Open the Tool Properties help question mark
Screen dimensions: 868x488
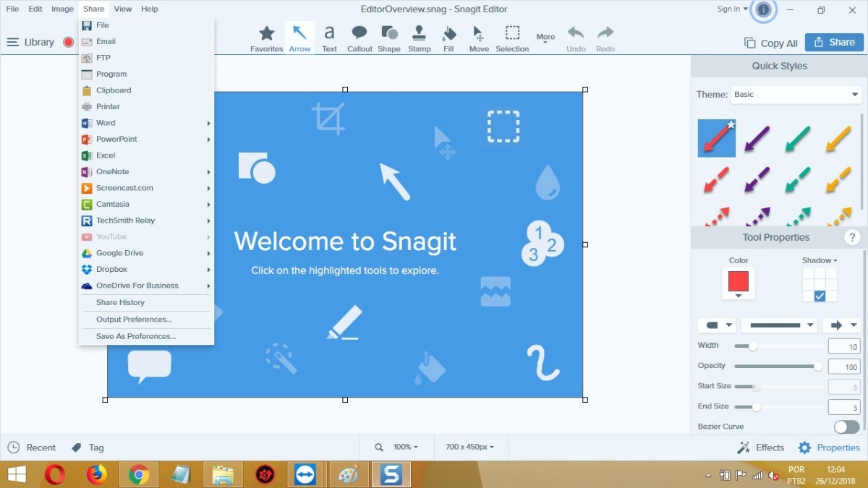coord(852,237)
